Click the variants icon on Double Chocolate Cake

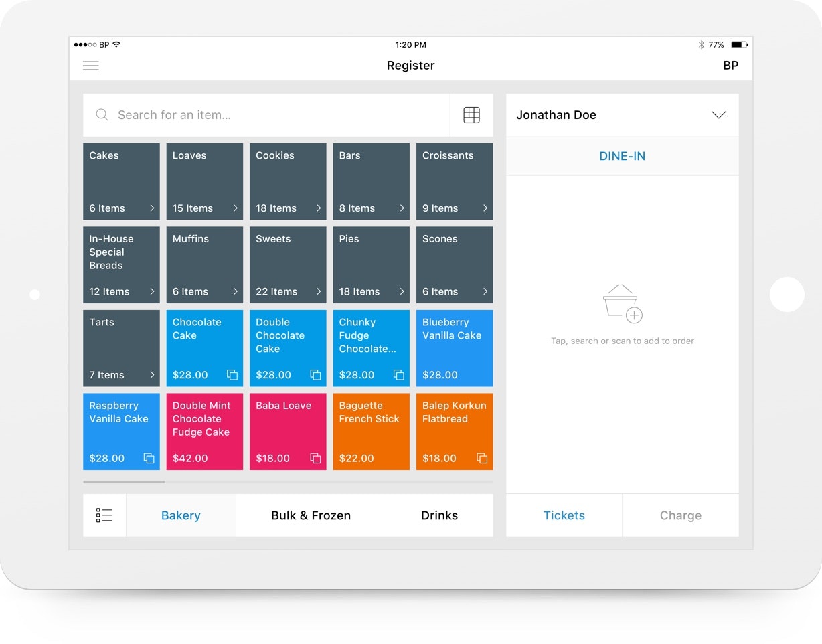point(315,375)
